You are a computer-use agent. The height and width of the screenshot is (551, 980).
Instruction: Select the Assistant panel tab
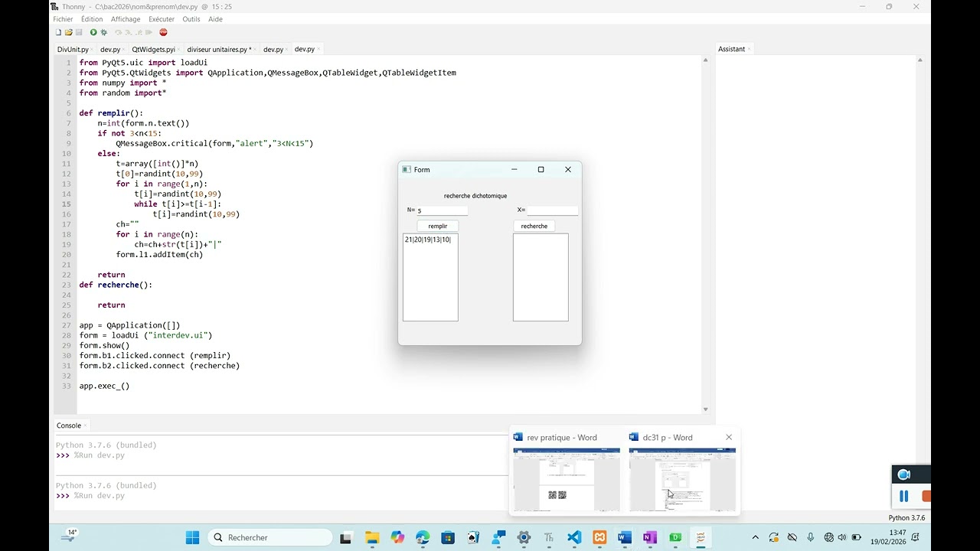[x=731, y=49]
